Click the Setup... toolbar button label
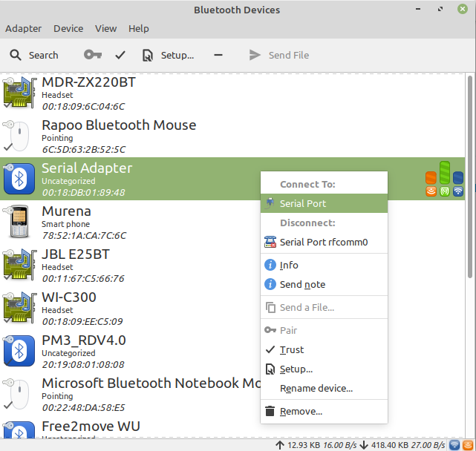The height and width of the screenshot is (451, 476). (x=177, y=55)
